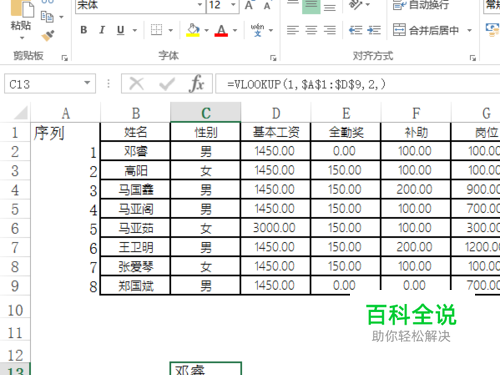This screenshot has height=375, width=500.
Task: Align text left
Action: 293,30
